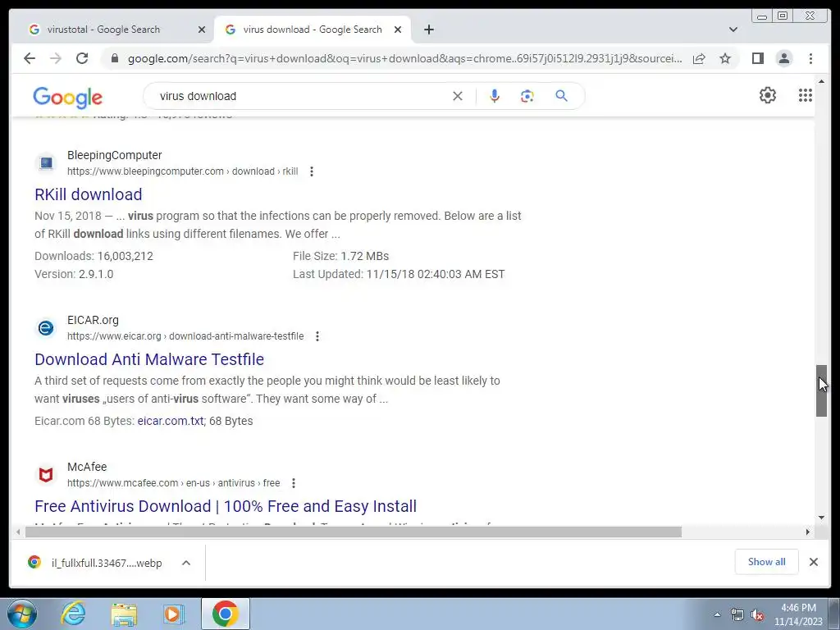Clear the search box text

[458, 96]
